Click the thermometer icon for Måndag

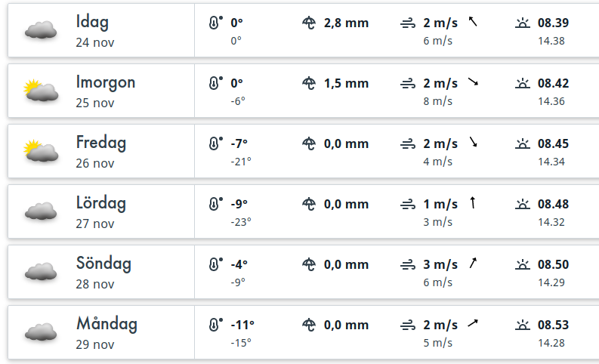click(216, 325)
